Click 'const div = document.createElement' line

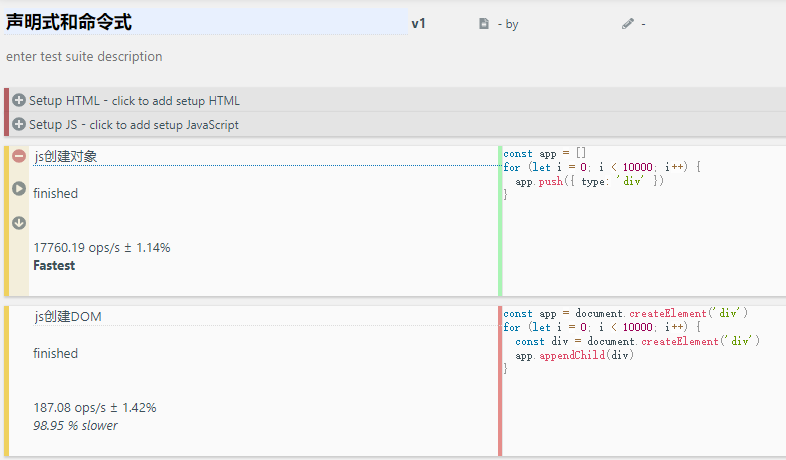point(638,341)
